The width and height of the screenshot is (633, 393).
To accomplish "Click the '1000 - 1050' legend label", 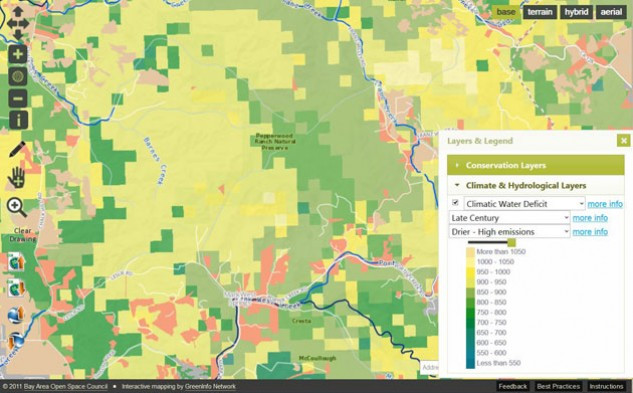I will (495, 262).
